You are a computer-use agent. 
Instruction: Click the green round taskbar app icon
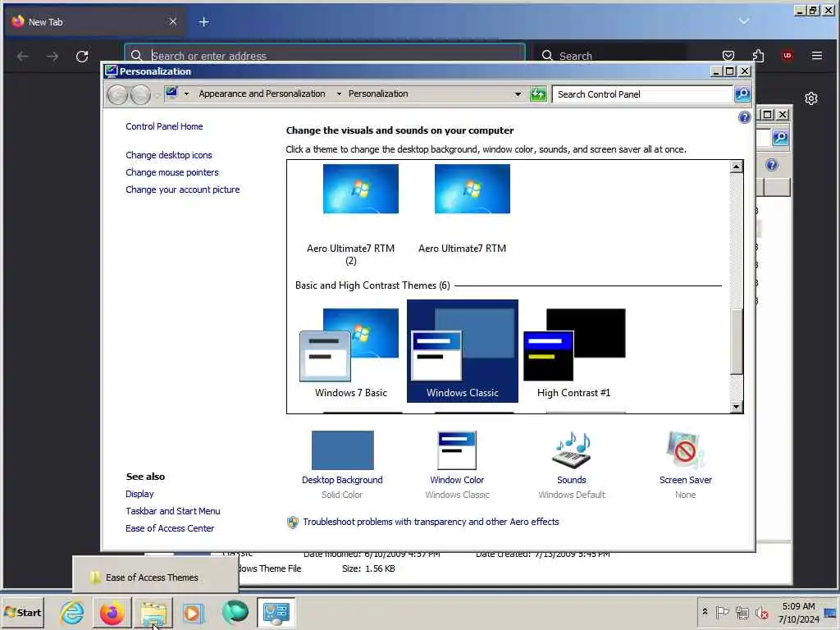[235, 612]
